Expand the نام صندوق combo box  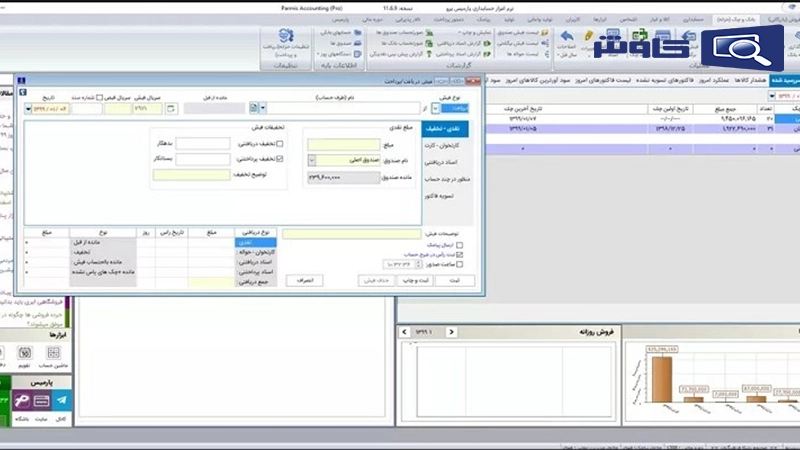point(313,160)
